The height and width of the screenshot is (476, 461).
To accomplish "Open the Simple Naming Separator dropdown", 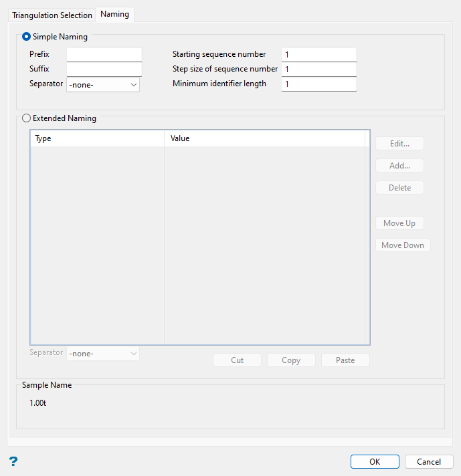I will click(103, 85).
